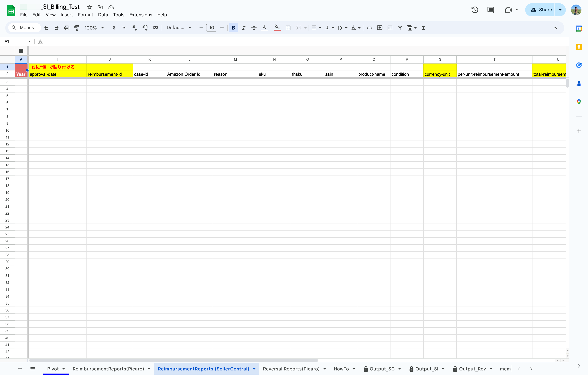Open the Extensions menu
Image resolution: width=588 pixels, height=375 pixels.
point(140,15)
